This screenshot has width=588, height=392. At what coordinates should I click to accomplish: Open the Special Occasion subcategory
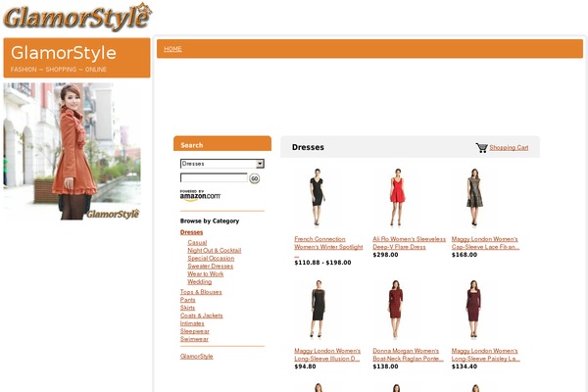click(211, 258)
